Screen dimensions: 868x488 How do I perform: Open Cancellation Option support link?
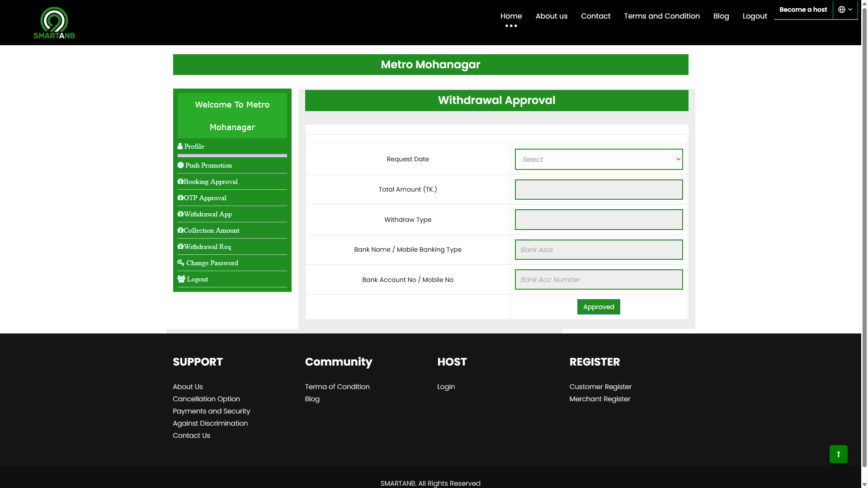(x=206, y=399)
